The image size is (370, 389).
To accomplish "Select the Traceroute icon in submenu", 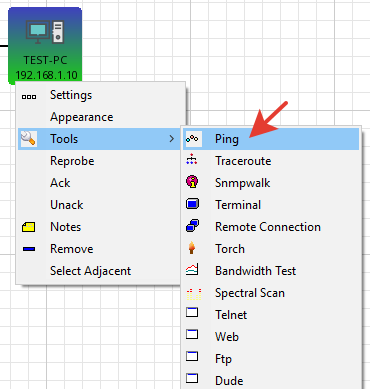I will (192, 159).
